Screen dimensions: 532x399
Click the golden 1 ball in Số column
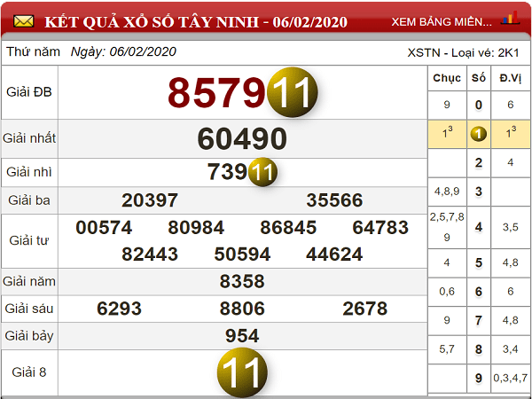(x=479, y=134)
